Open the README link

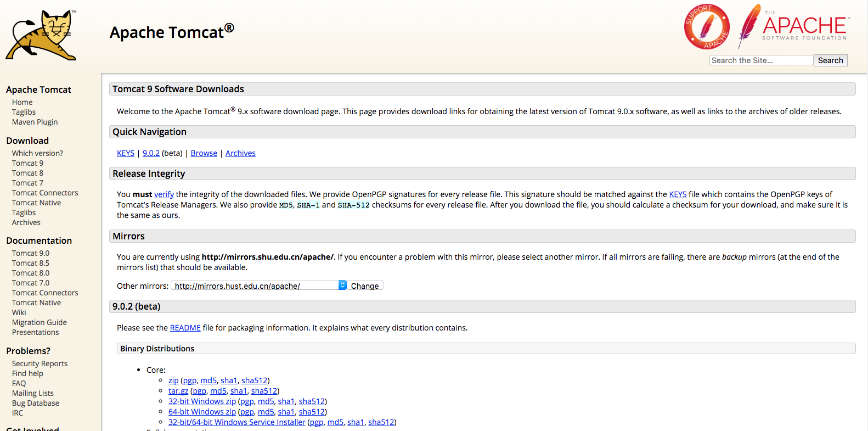[x=185, y=328]
